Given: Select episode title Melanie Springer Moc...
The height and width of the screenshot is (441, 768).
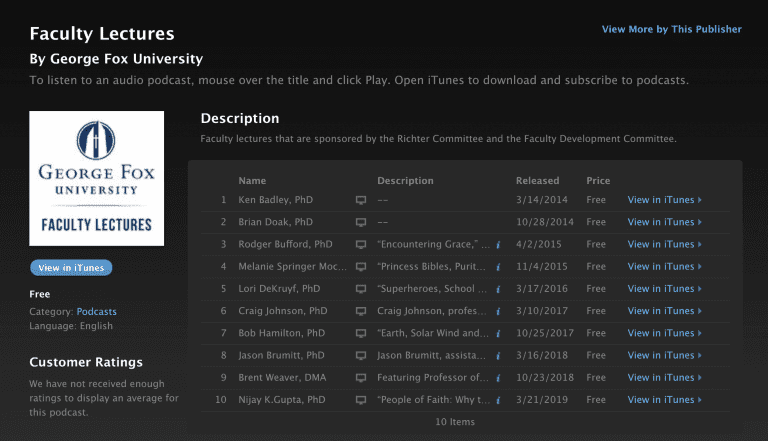Looking at the screenshot, I should tap(292, 267).
